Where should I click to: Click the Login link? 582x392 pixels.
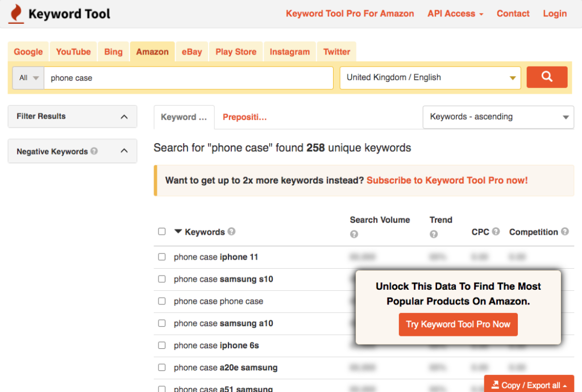coord(555,14)
